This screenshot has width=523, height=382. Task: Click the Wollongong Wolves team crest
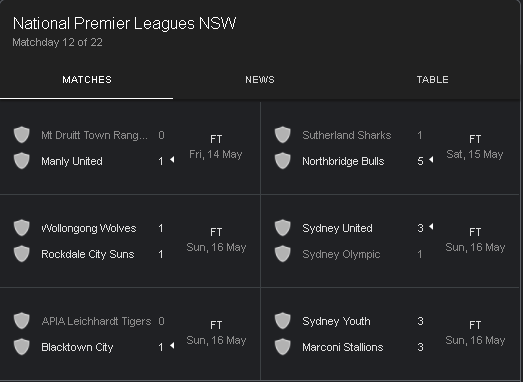click(x=22, y=228)
